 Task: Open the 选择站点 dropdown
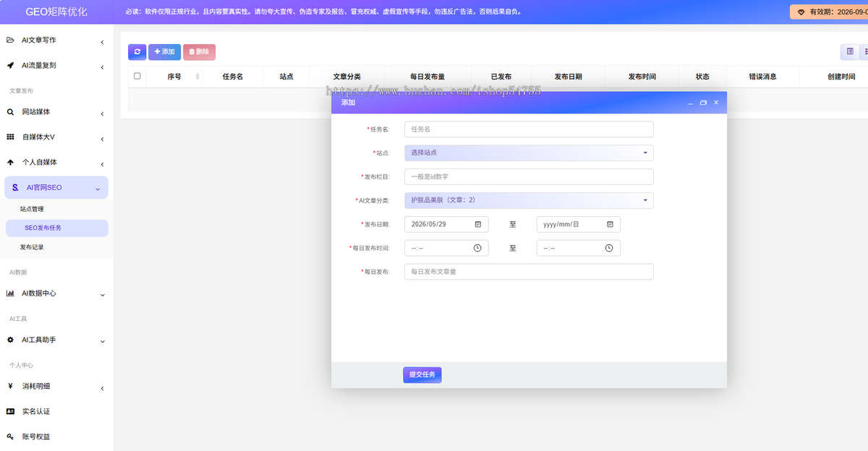[x=529, y=153]
